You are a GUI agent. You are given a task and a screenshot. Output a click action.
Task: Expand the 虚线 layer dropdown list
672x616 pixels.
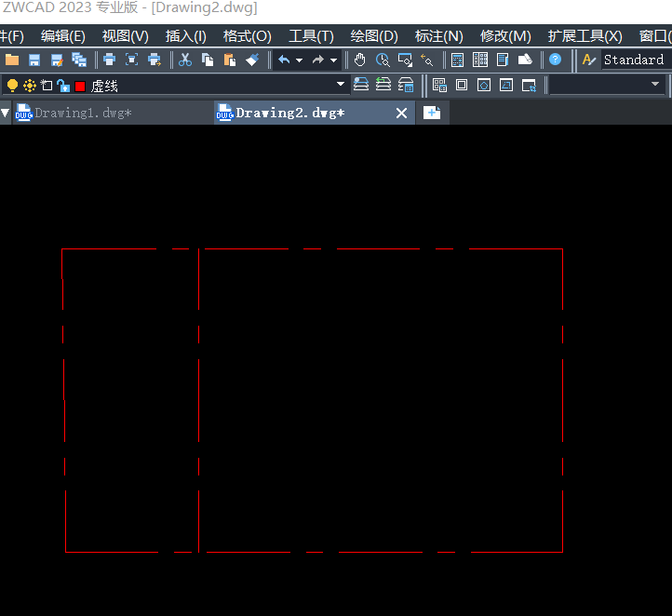pyautogui.click(x=341, y=84)
